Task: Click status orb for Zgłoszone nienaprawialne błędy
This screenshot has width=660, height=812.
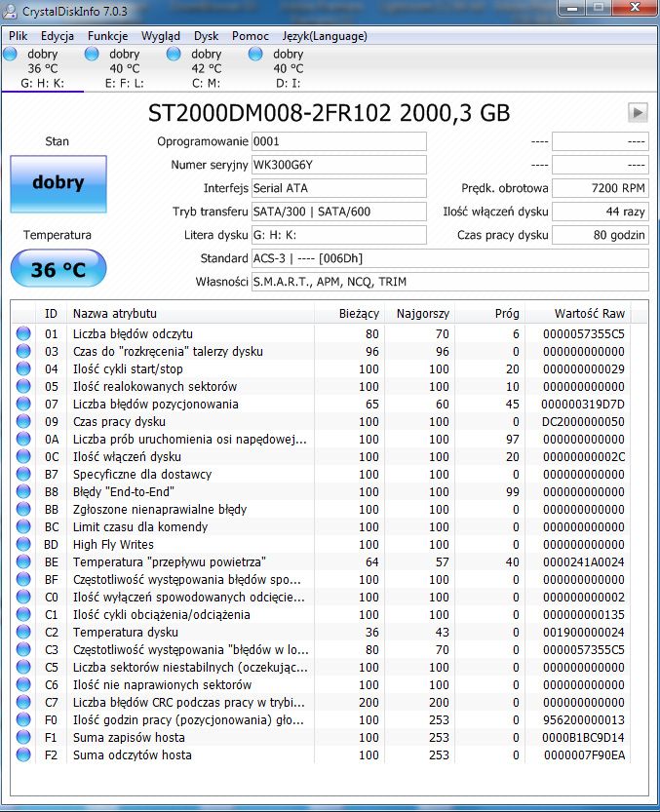Action: click(x=23, y=509)
